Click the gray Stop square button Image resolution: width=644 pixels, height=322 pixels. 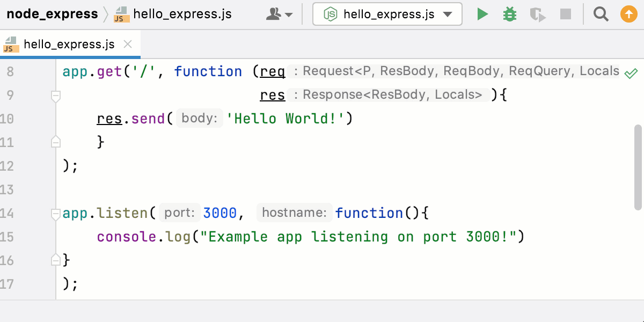pyautogui.click(x=566, y=14)
